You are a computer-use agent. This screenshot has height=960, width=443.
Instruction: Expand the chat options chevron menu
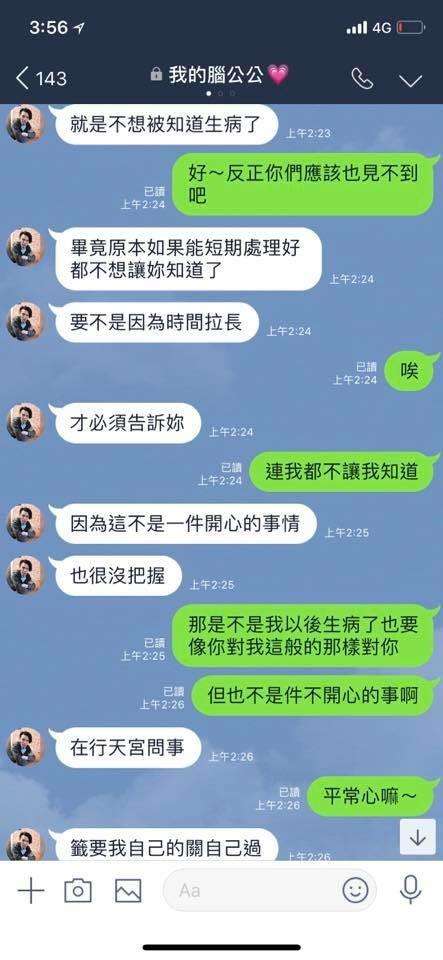click(410, 80)
